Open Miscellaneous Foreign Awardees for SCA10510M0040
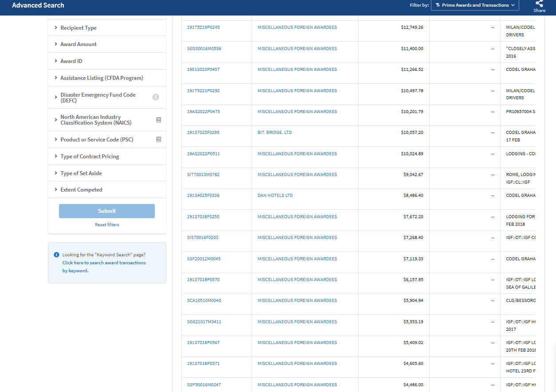 297,301
